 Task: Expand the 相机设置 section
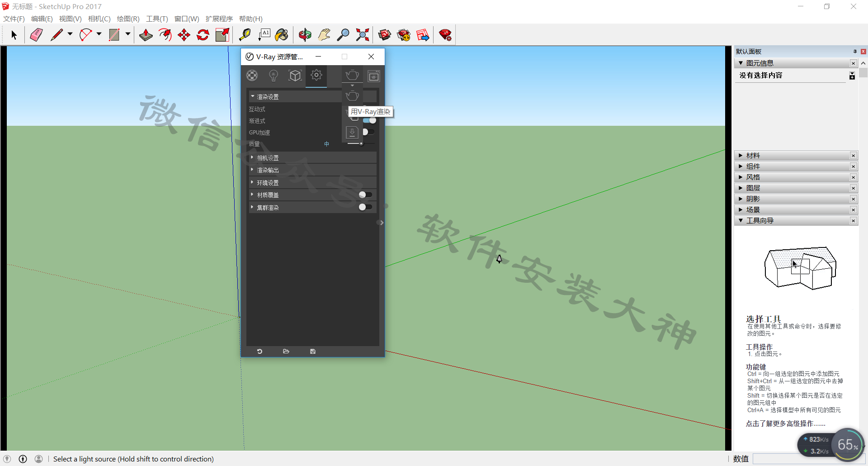click(312, 157)
